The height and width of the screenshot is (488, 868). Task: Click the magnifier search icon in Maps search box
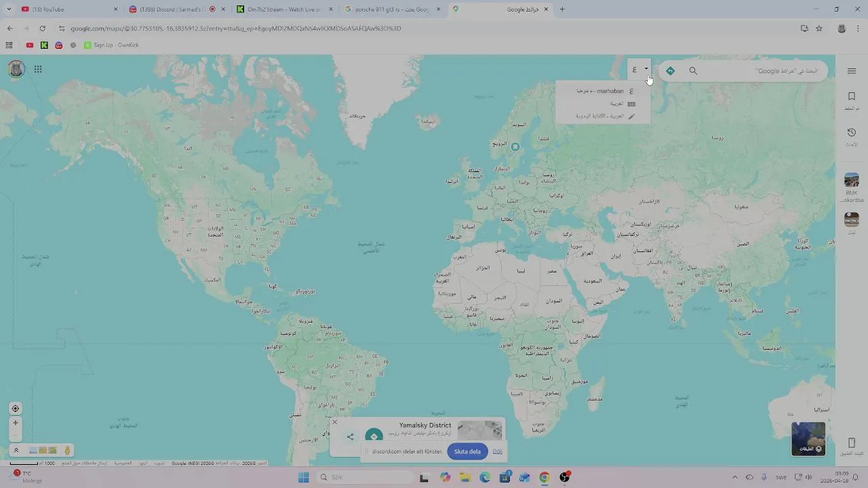click(693, 70)
